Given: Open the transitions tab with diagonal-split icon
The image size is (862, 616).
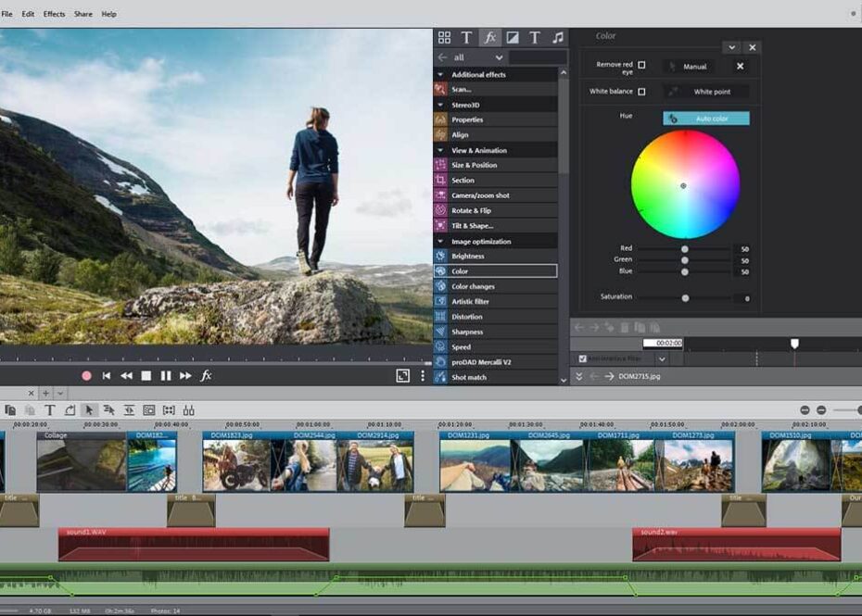Looking at the screenshot, I should pos(513,37).
